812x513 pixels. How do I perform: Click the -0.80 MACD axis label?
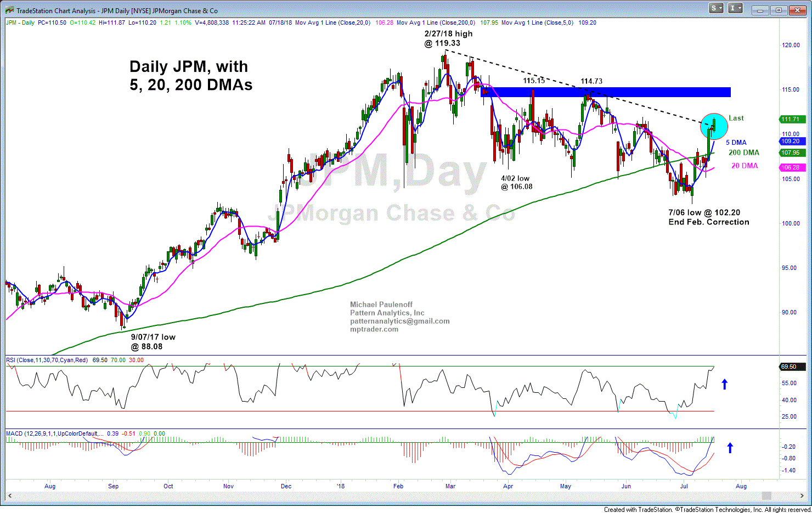click(x=789, y=458)
